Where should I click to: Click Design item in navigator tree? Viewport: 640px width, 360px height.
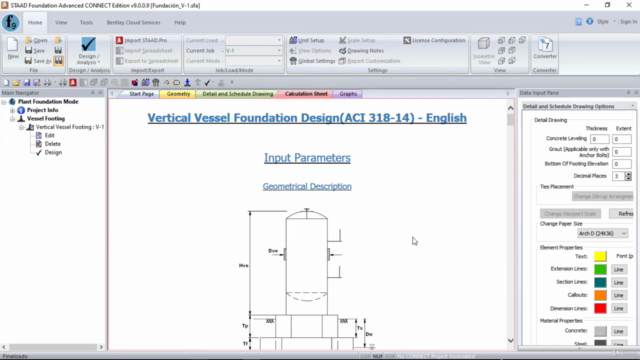point(53,152)
